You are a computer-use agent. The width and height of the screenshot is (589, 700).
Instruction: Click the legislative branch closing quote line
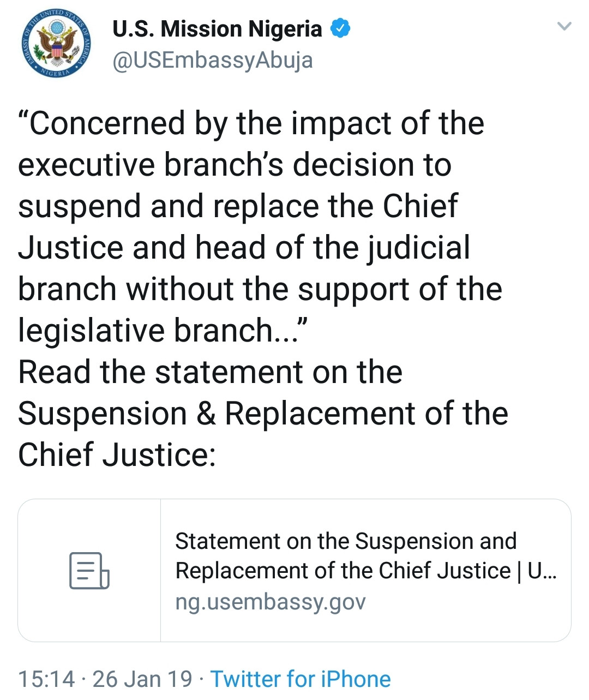coord(164,331)
